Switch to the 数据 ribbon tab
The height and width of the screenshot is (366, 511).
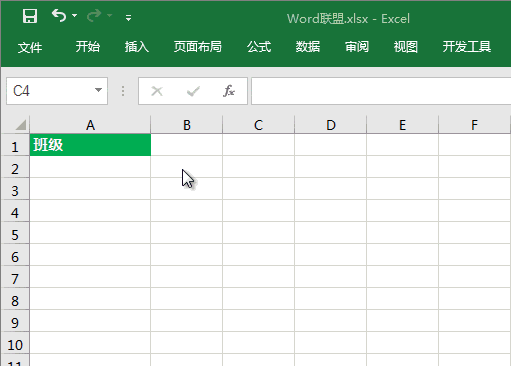point(308,47)
